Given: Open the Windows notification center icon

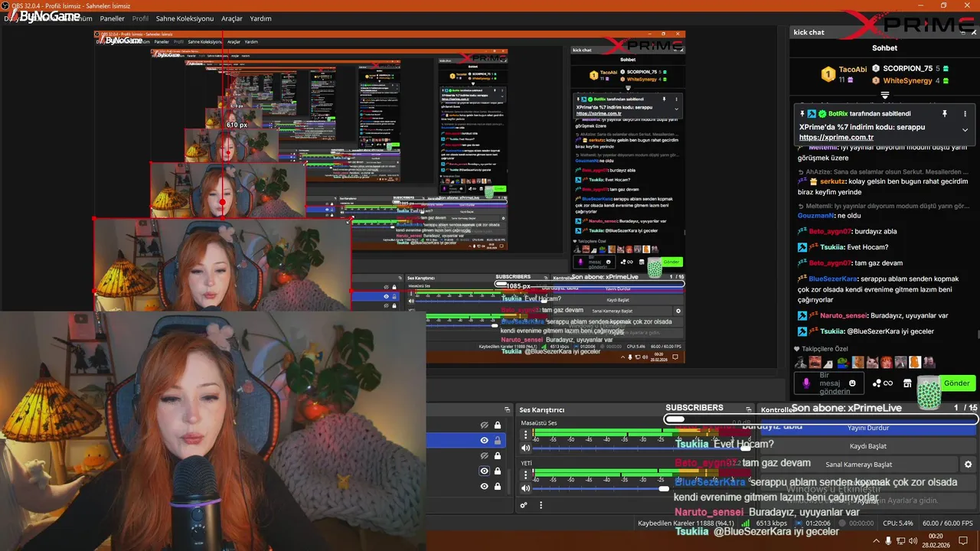Looking at the screenshot, I should pos(964,541).
